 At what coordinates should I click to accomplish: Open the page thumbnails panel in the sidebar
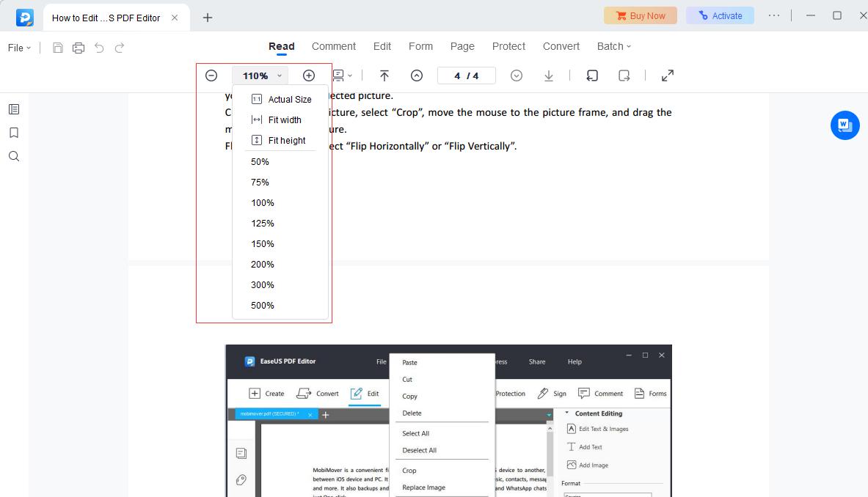click(14, 109)
